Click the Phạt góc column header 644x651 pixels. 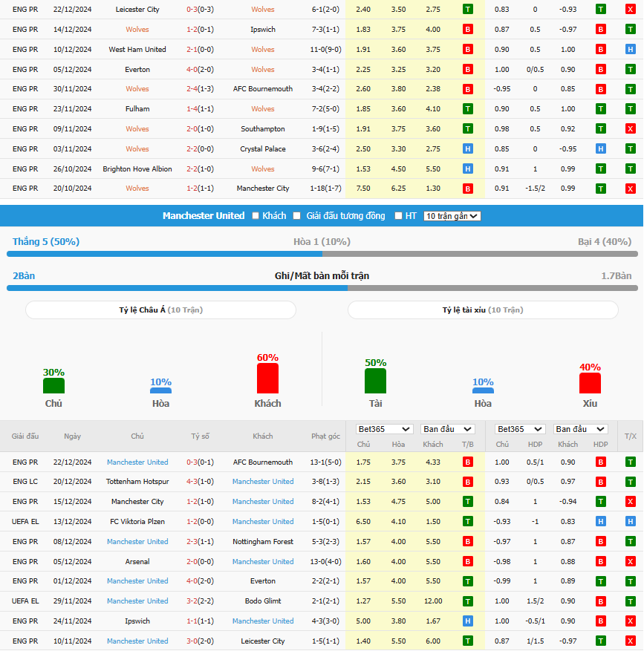click(326, 436)
